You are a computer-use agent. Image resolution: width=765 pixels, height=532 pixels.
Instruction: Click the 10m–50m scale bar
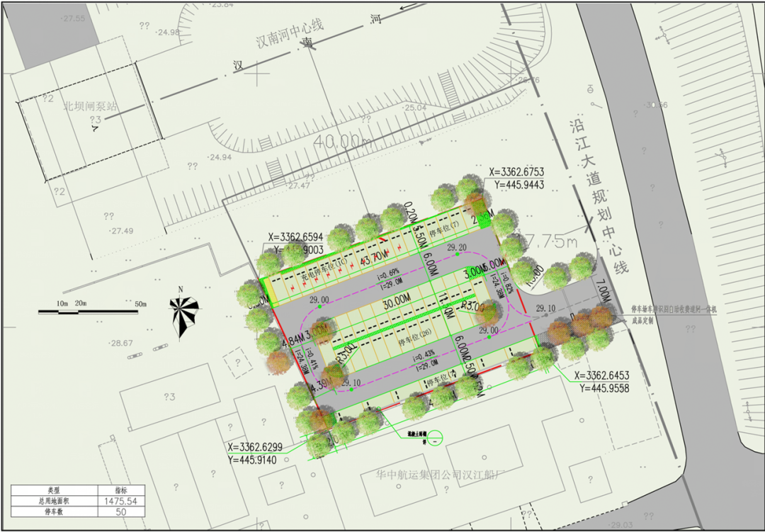coord(88,310)
